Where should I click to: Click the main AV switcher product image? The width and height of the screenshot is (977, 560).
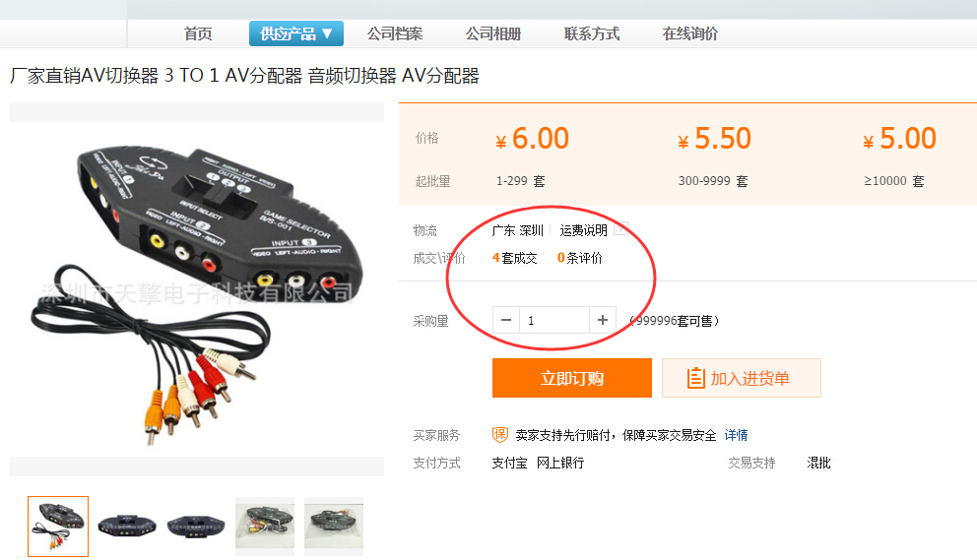tap(197, 289)
